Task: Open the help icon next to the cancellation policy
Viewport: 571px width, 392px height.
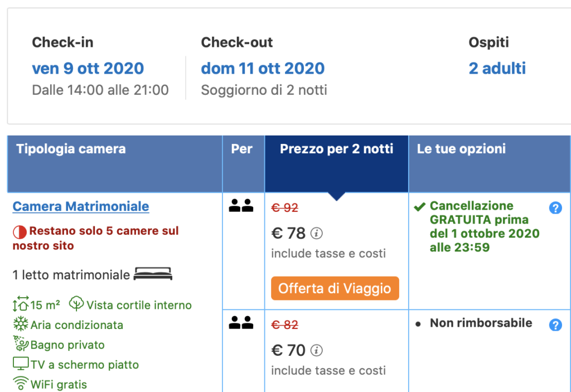Action: click(x=555, y=207)
